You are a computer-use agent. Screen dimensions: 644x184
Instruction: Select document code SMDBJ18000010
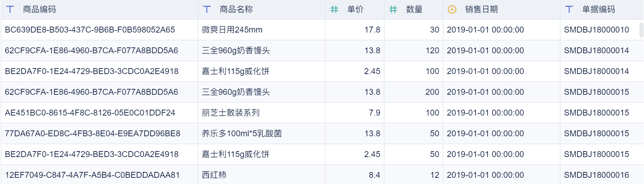tap(596, 30)
